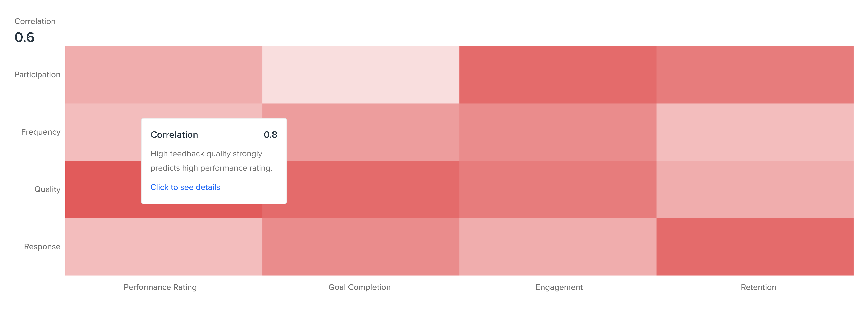
Task: Click the Participation and Retention heatmap cell
Action: pos(755,75)
